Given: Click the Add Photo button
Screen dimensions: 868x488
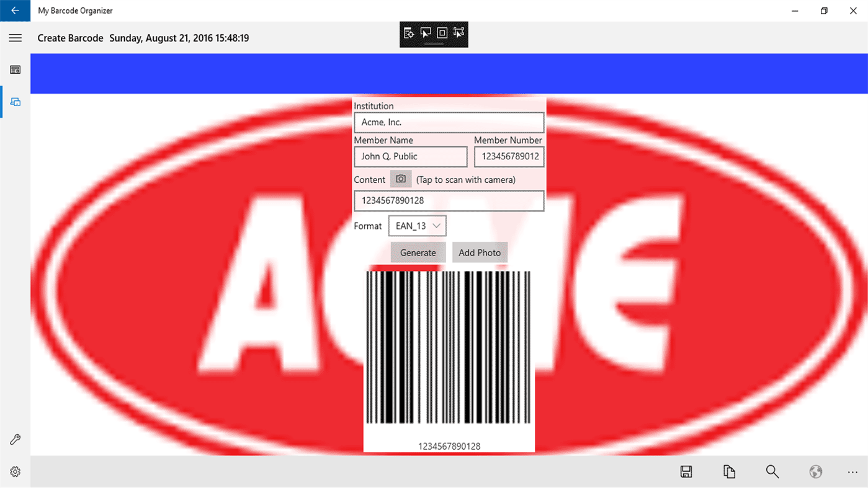Looking at the screenshot, I should 480,252.
